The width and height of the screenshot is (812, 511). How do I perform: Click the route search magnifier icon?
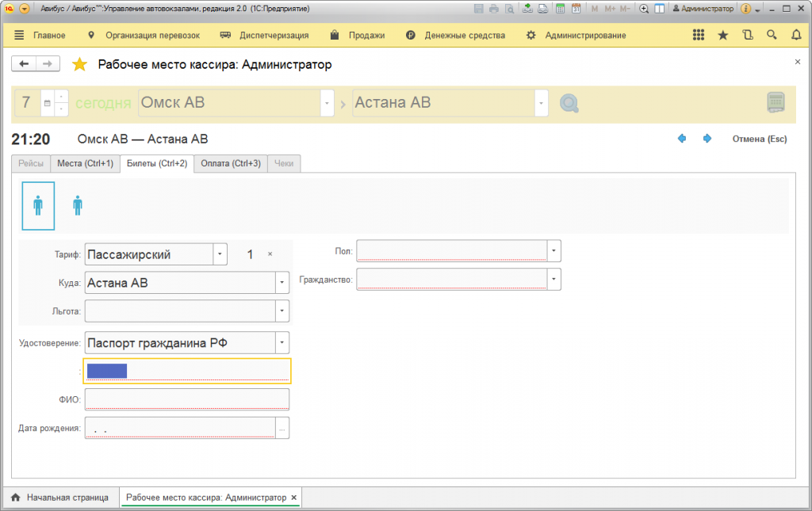tap(569, 104)
